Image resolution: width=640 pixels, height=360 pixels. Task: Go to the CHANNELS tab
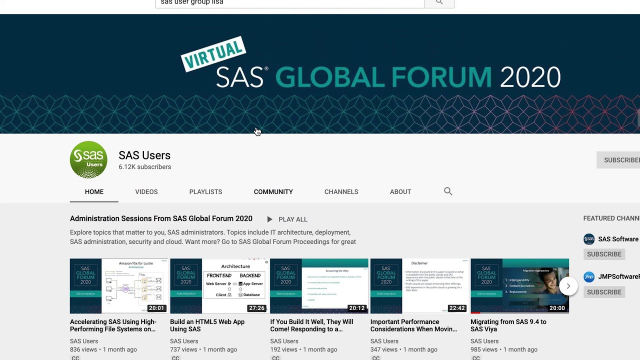[x=341, y=191]
